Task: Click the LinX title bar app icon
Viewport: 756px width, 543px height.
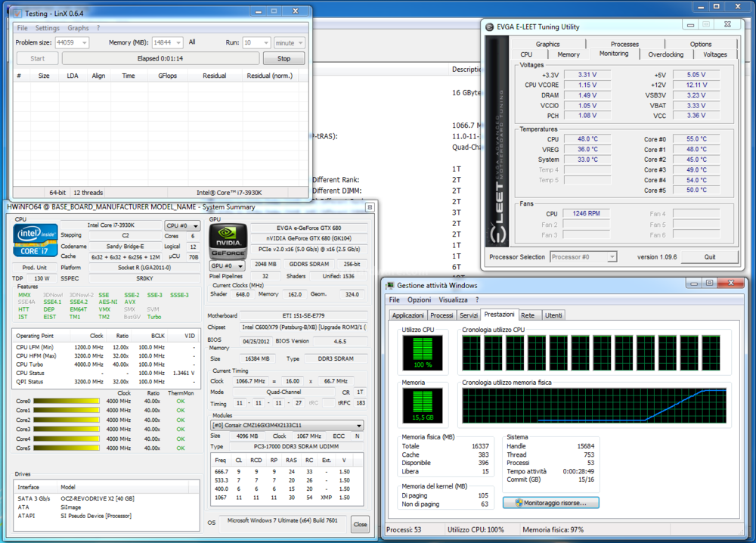Action: coord(18,13)
